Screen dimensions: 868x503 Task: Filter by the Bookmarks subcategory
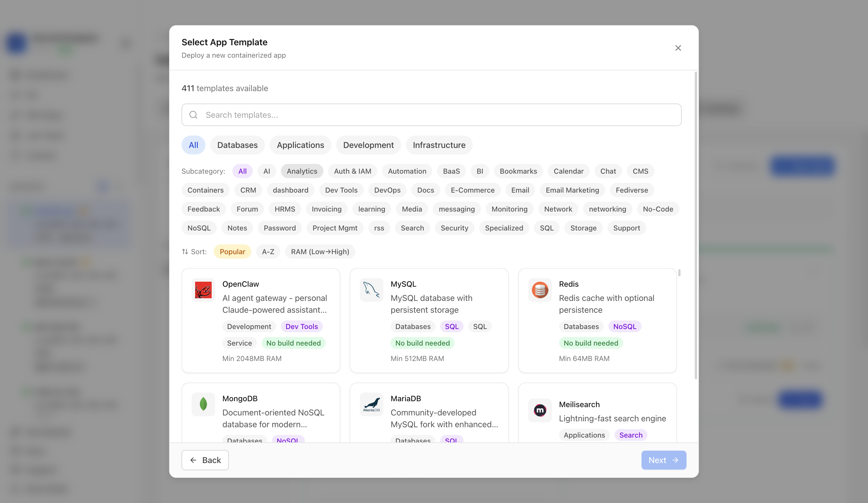(518, 171)
